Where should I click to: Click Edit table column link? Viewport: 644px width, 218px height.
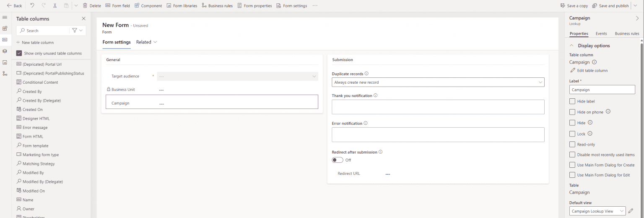tap(589, 70)
